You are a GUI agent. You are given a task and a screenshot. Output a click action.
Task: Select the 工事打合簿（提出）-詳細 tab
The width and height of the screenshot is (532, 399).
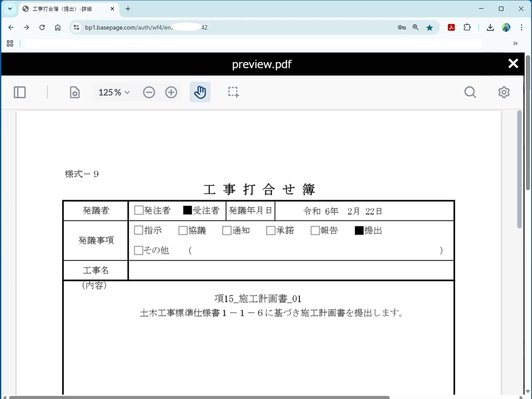coord(69,9)
